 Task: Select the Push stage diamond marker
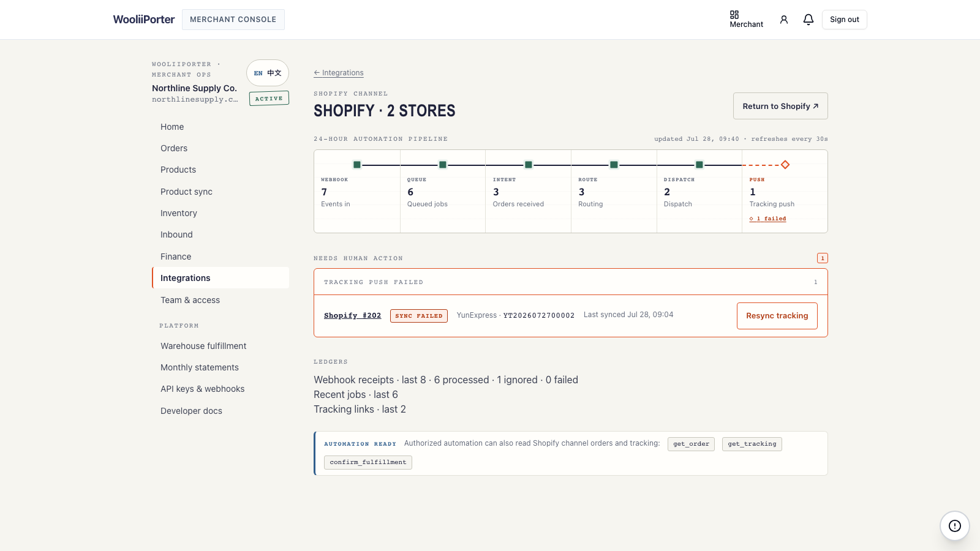coord(785,165)
